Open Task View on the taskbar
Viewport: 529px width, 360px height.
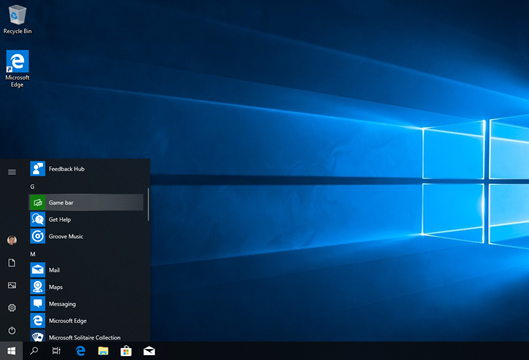[x=56, y=351]
